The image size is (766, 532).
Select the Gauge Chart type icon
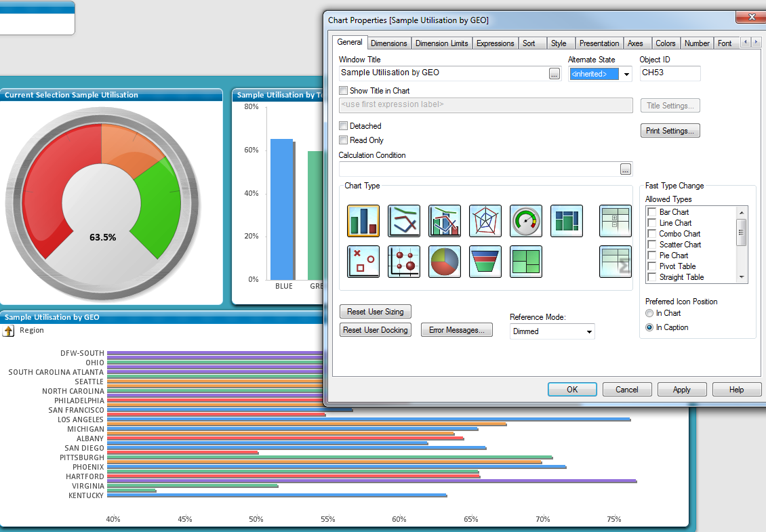pos(526,221)
